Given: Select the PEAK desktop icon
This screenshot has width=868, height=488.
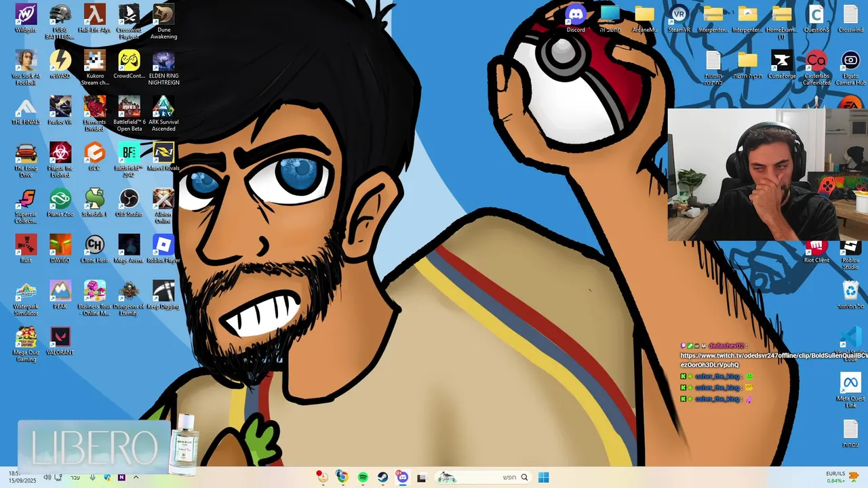Looking at the screenshot, I should [x=60, y=295].
